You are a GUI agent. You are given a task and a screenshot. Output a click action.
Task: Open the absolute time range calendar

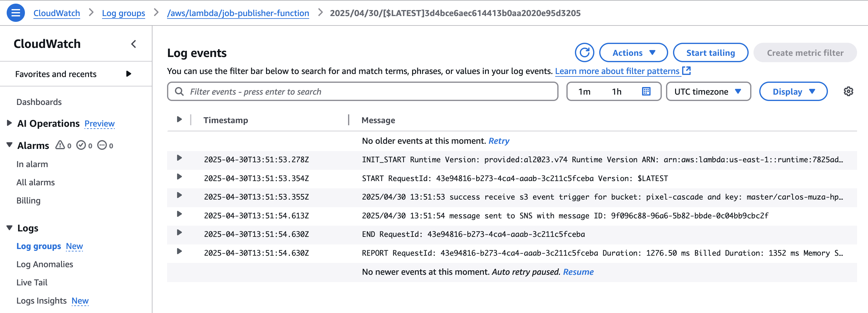coord(646,91)
